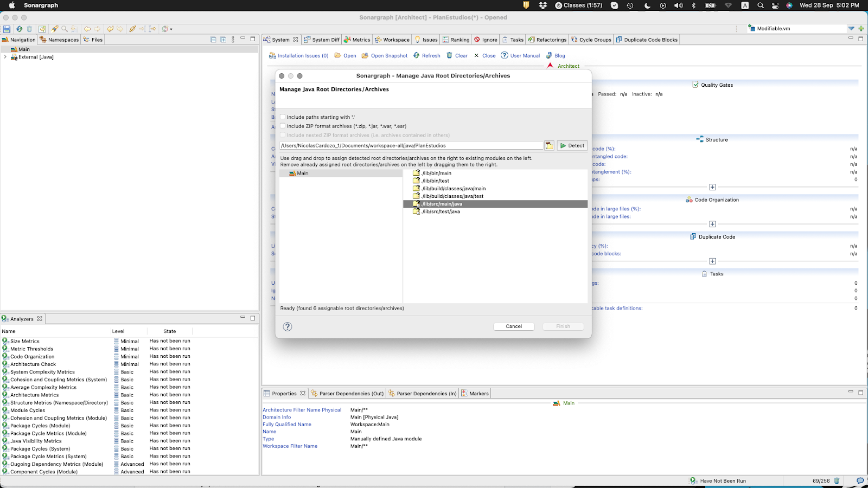
Task: Open Control Center in the menu bar
Action: (775, 5)
